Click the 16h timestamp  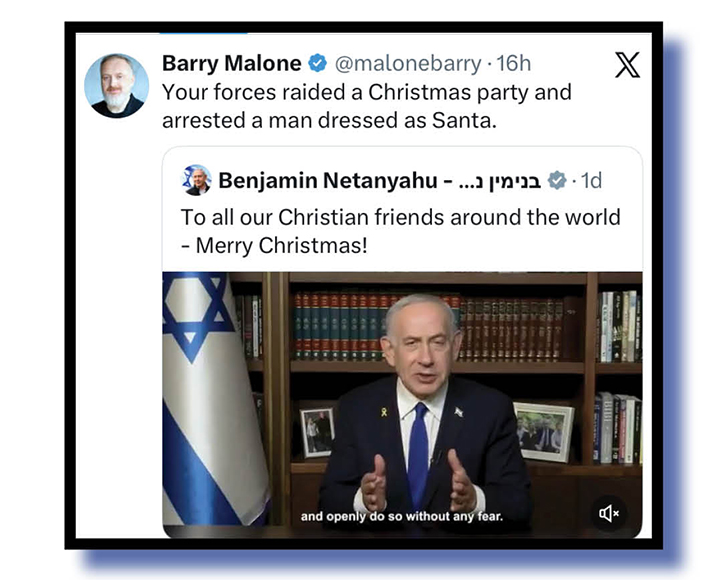pos(514,63)
